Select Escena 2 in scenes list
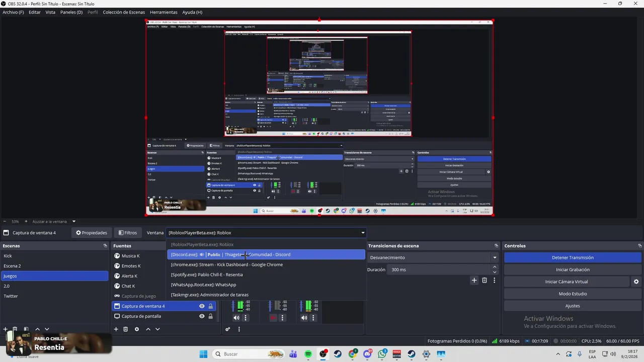The width and height of the screenshot is (644, 362). [54, 266]
